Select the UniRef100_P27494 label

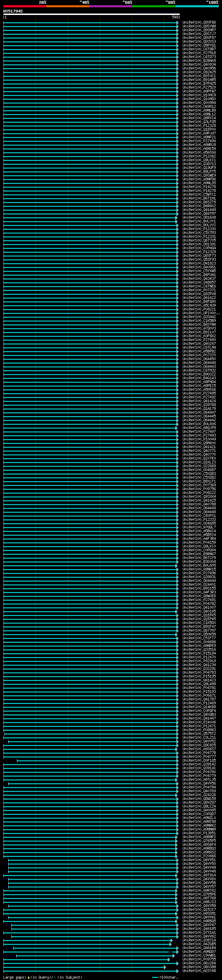click(x=199, y=141)
